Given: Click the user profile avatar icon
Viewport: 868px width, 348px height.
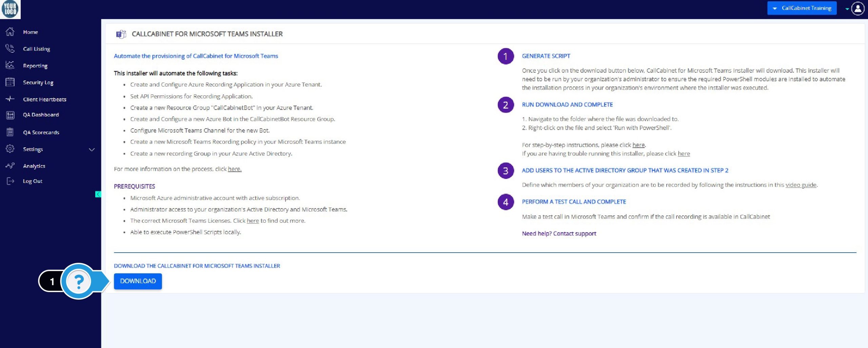Looking at the screenshot, I should pos(858,8).
